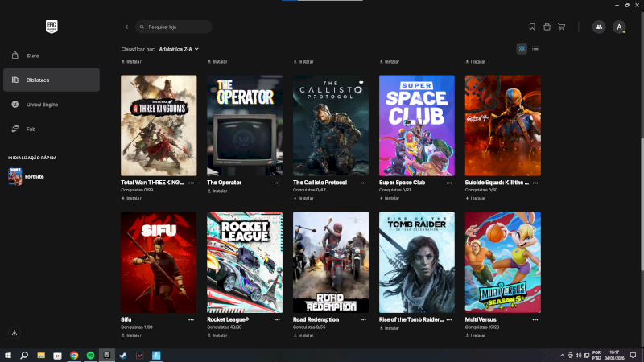This screenshot has height=362, width=644.
Task: Click the user profile avatar
Action: [619, 27]
